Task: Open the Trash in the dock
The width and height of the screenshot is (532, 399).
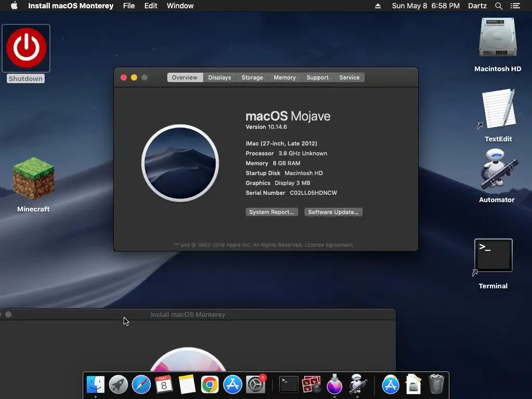Action: click(x=436, y=385)
